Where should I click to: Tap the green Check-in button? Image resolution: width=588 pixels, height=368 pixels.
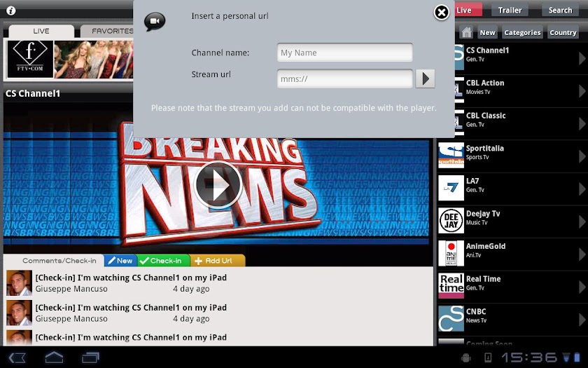click(x=164, y=261)
